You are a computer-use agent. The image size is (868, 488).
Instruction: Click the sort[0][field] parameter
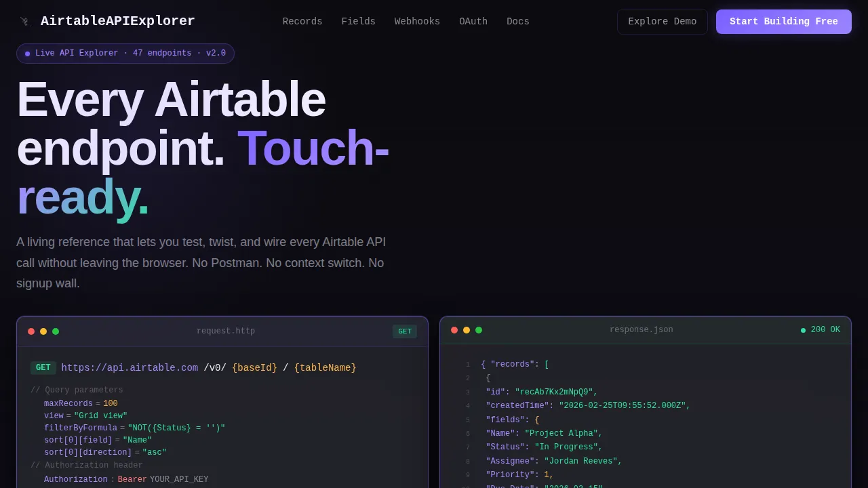78,441
